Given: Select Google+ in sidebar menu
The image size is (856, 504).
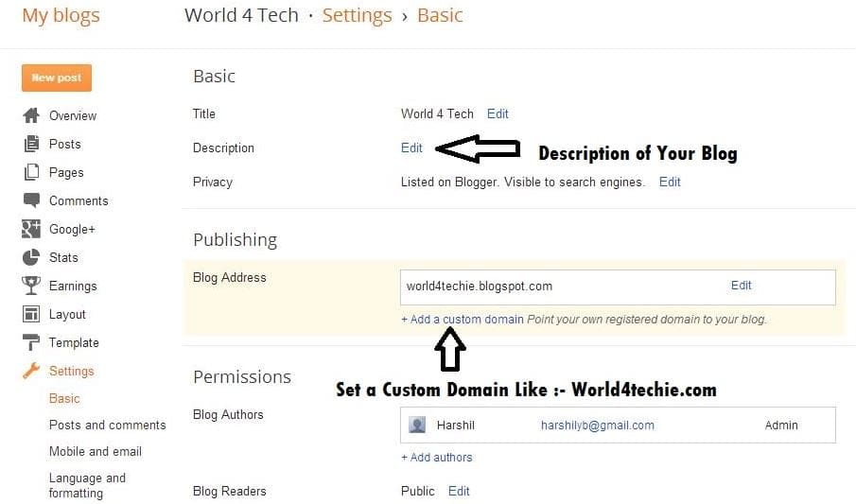Looking at the screenshot, I should click(72, 230).
